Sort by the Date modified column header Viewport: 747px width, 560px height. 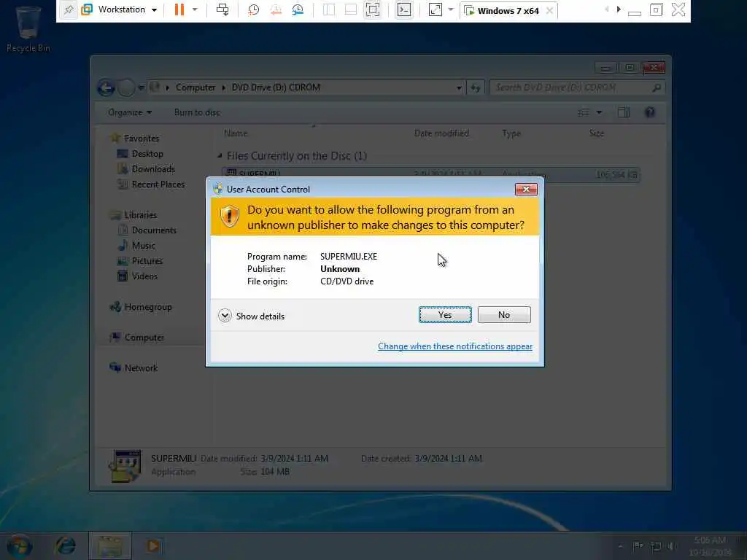(441, 133)
